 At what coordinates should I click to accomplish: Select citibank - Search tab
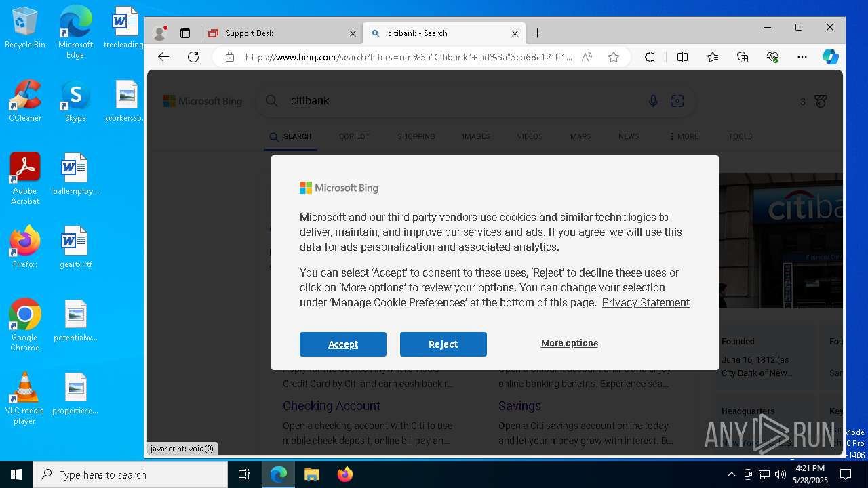click(443, 33)
